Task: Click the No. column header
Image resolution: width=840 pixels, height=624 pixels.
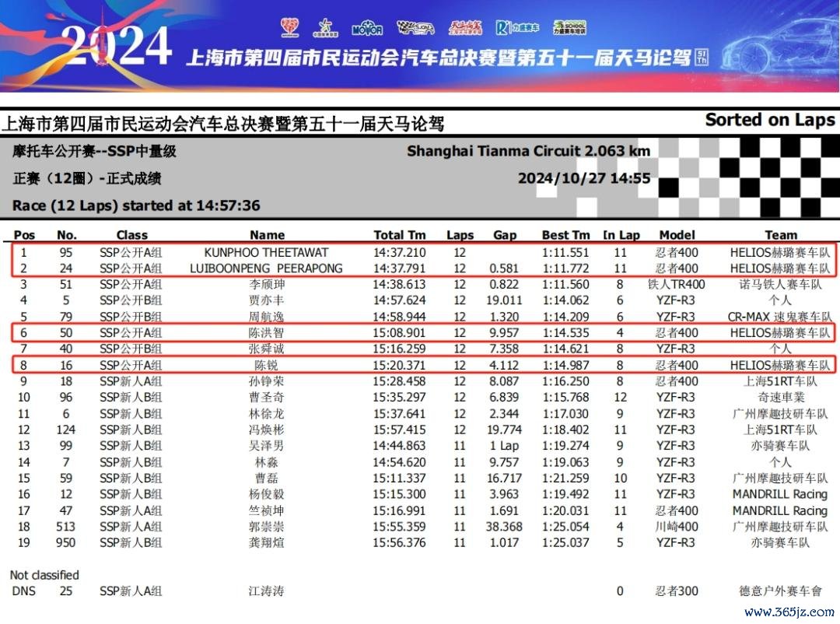Action: point(67,235)
